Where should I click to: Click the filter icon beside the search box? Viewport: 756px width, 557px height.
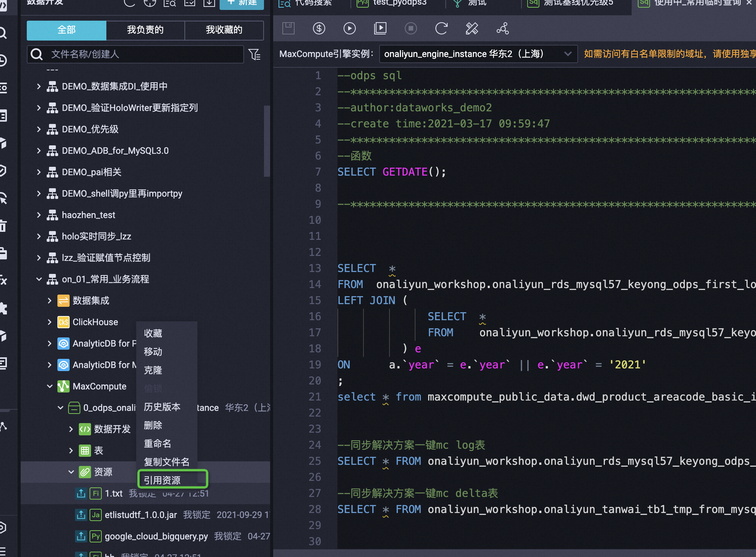[254, 54]
